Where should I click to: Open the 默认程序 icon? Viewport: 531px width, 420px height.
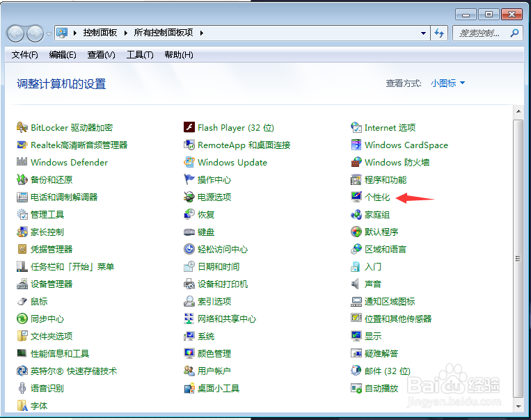[x=356, y=232]
